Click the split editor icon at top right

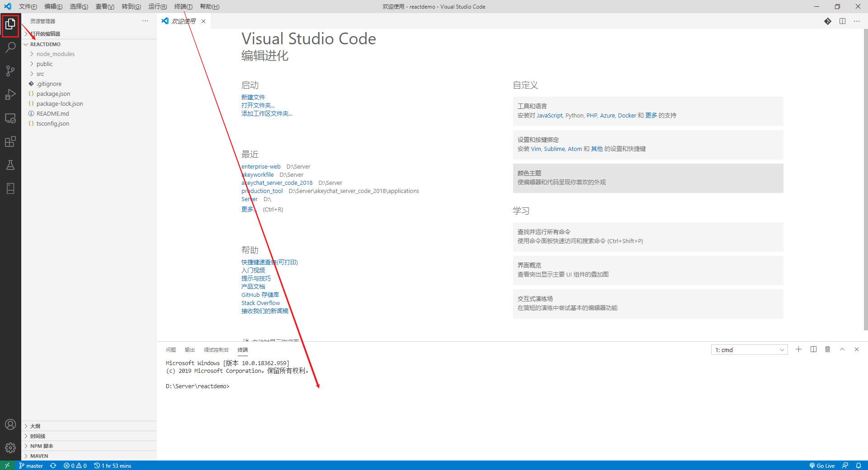[x=842, y=21]
